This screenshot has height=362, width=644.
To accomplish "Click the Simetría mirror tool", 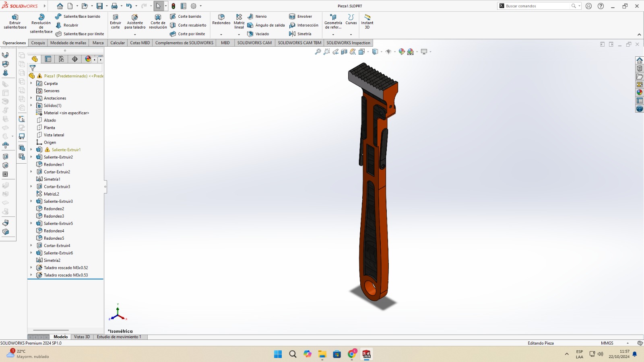I will point(300,34).
